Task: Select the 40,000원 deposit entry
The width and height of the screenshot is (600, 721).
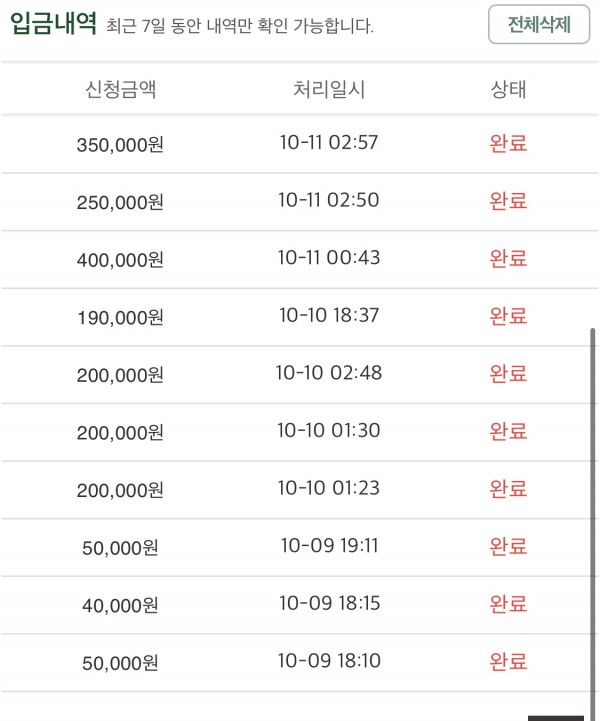Action: coord(300,605)
